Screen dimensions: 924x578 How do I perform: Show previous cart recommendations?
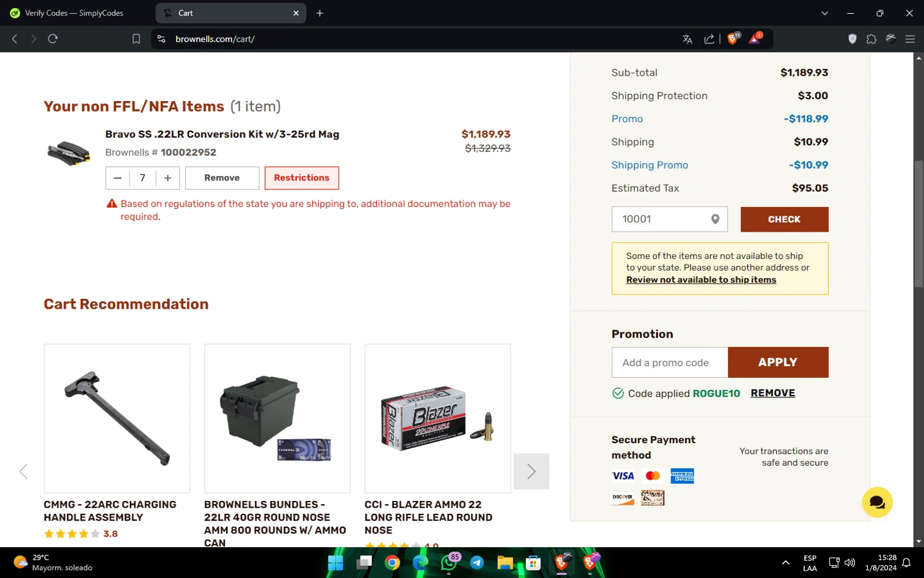coord(23,471)
